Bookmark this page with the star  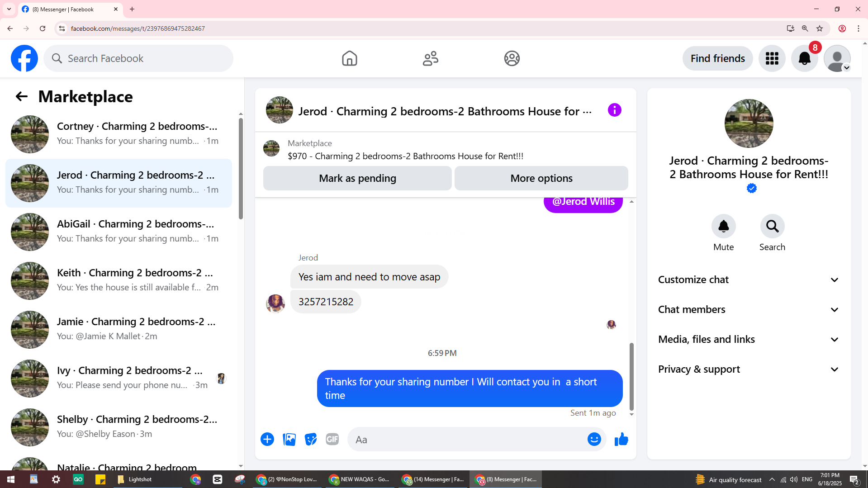tap(820, 28)
